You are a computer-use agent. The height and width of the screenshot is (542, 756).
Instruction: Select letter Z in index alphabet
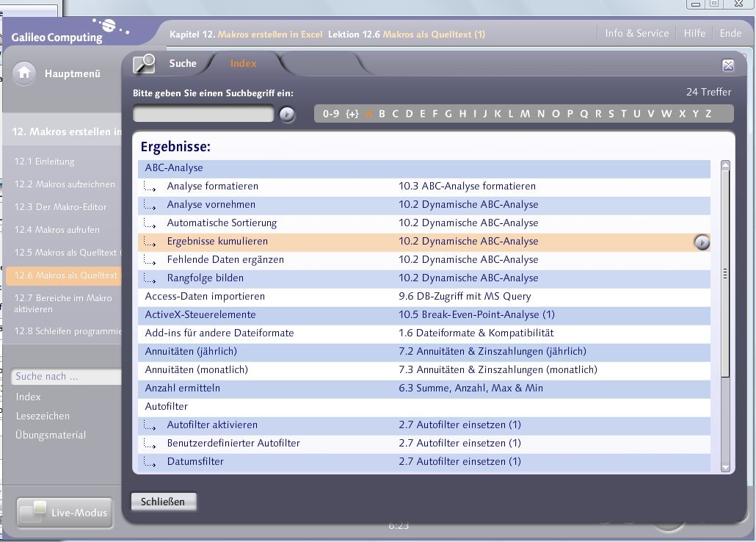pos(708,114)
